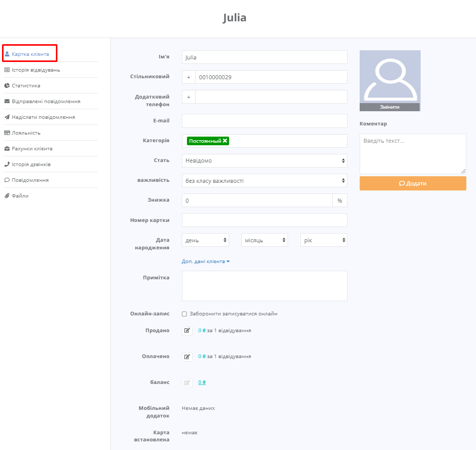Viewport: 476px width, 450px height.
Task: Click the plus prefix of Стільниковий phone
Action: pos(188,77)
